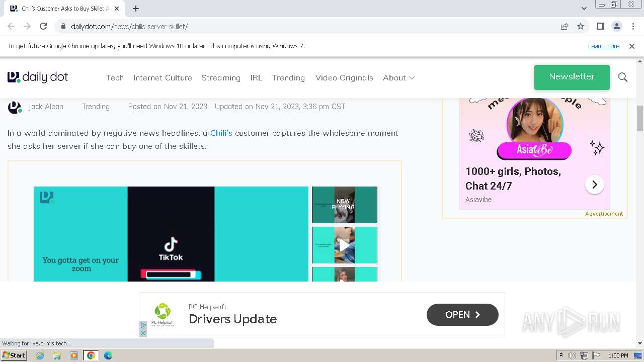Screen dimensions: 644x362
Task: Open the Streaming section
Action: tap(221, 77)
